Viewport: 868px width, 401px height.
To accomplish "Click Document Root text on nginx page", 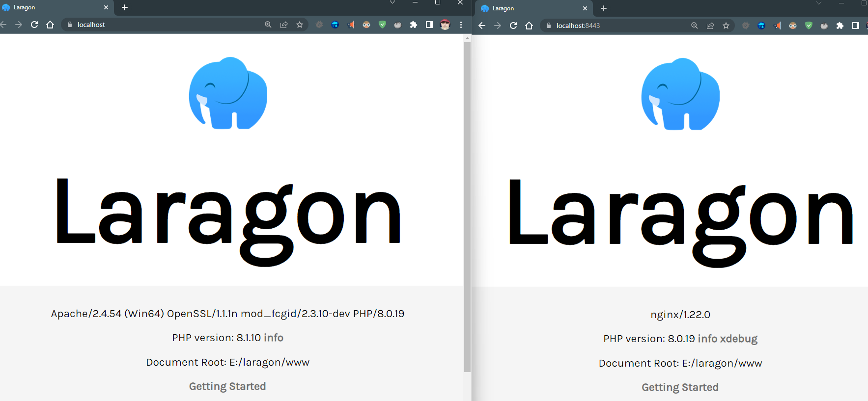I will pyautogui.click(x=680, y=363).
